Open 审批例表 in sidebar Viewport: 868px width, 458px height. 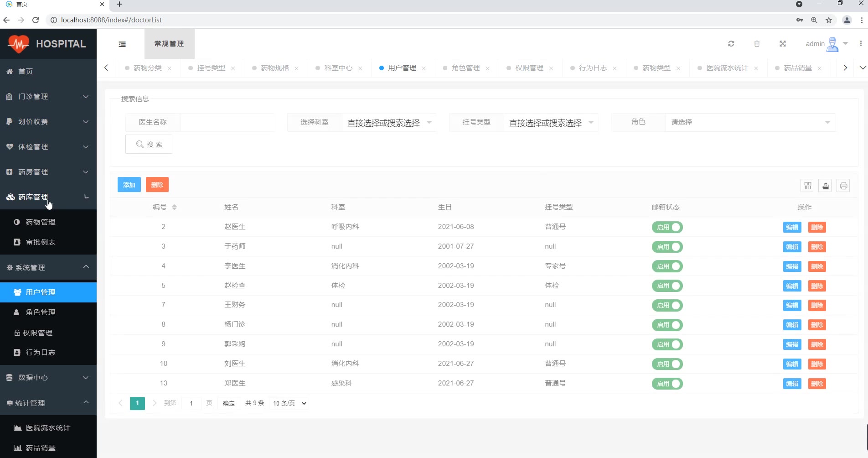pyautogui.click(x=48, y=242)
